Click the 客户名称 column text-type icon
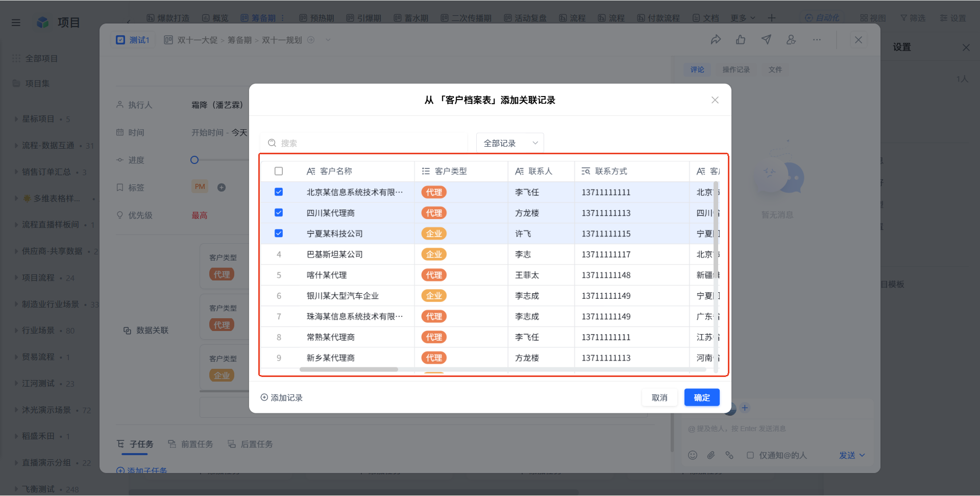 [311, 171]
